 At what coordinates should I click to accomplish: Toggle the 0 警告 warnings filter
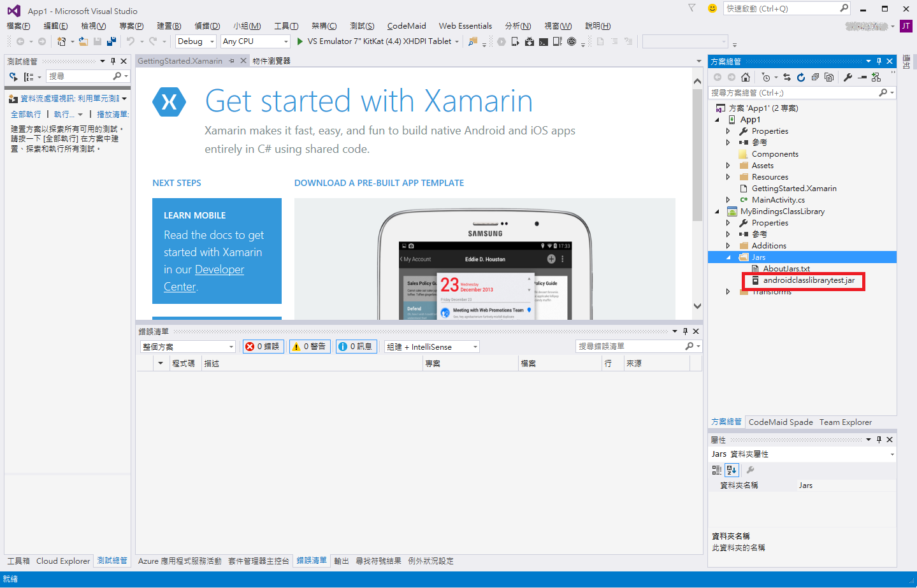(x=310, y=347)
